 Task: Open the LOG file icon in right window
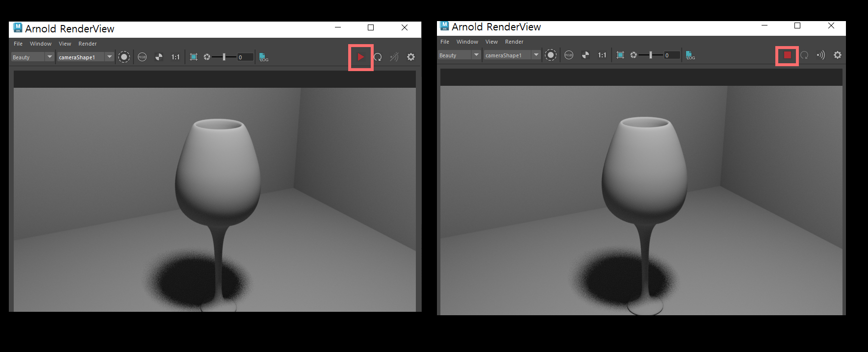pos(690,55)
